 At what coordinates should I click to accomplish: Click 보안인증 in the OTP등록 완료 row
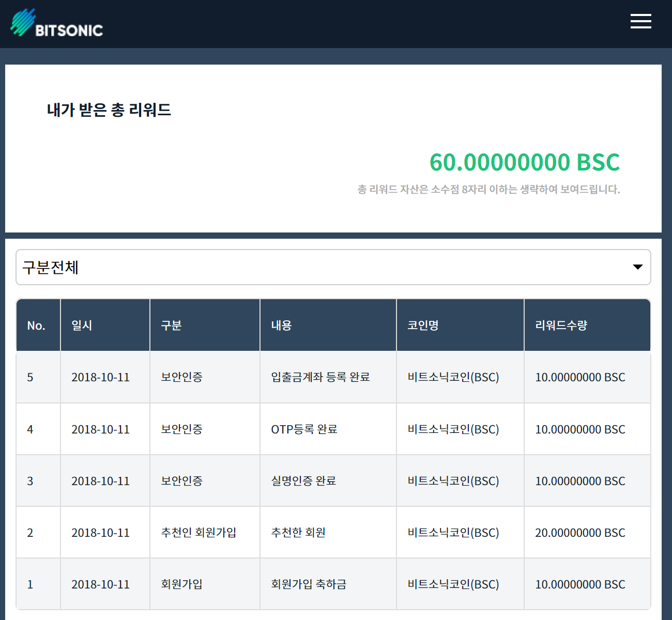[181, 429]
